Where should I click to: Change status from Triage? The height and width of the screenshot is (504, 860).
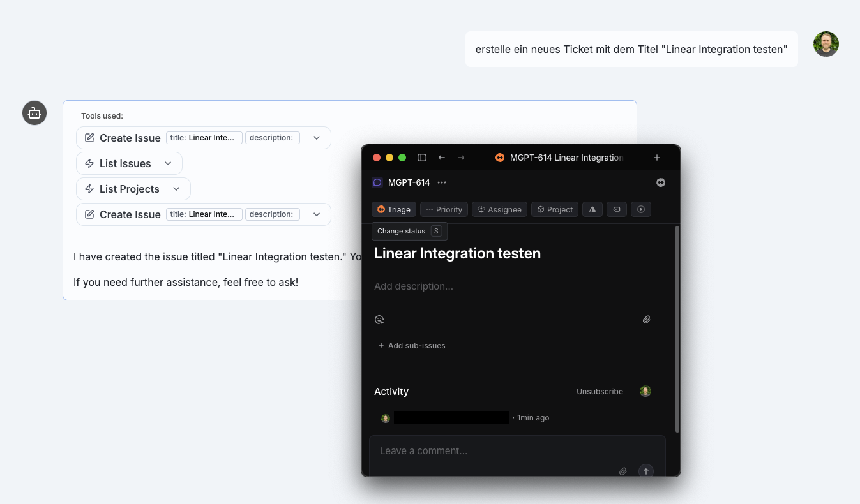coord(394,209)
